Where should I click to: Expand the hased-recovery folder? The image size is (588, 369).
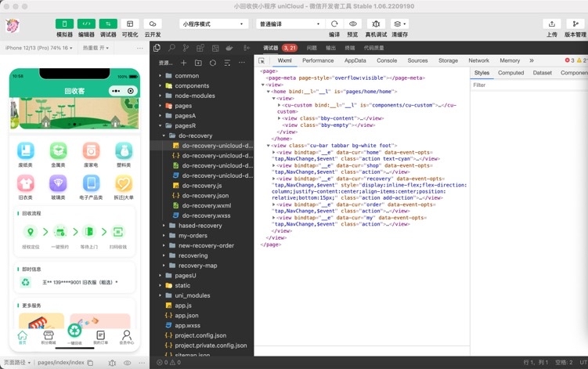pos(202,226)
